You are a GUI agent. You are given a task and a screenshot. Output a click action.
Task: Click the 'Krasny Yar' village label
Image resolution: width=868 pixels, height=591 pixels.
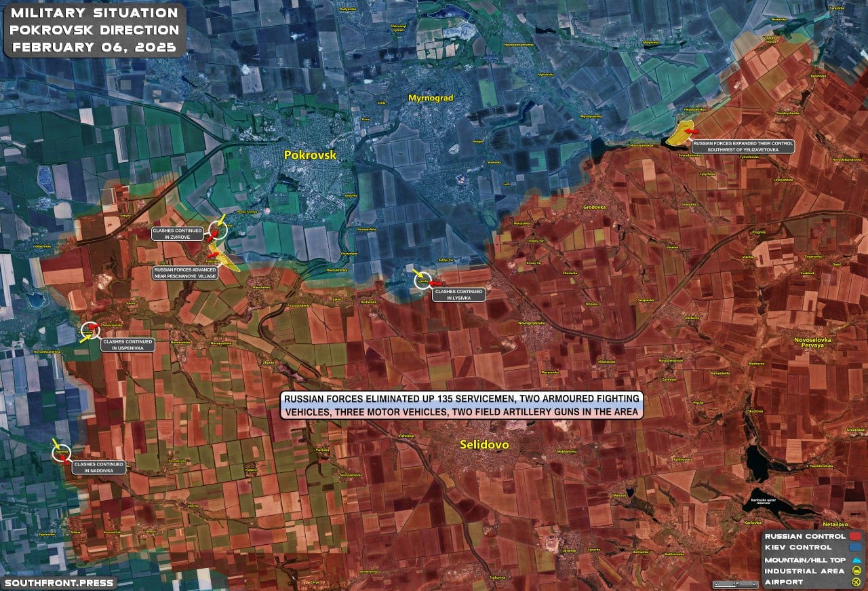click(536, 242)
